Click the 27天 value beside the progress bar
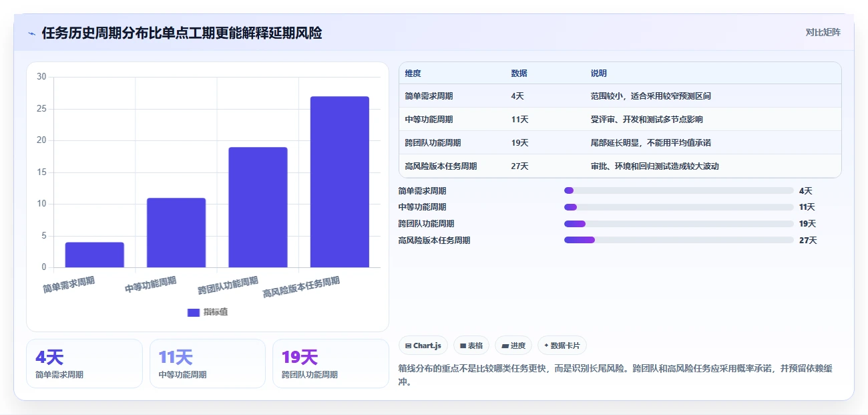This screenshot has width=868, height=415. point(808,241)
